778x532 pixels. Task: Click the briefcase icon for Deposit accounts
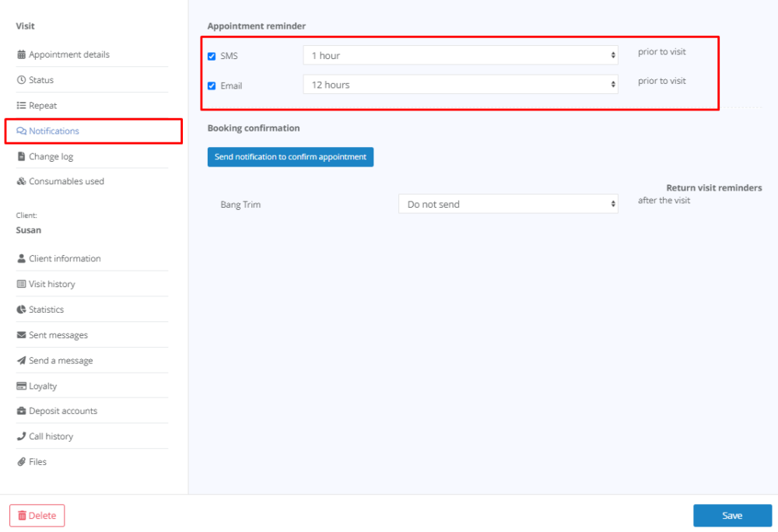pos(21,411)
